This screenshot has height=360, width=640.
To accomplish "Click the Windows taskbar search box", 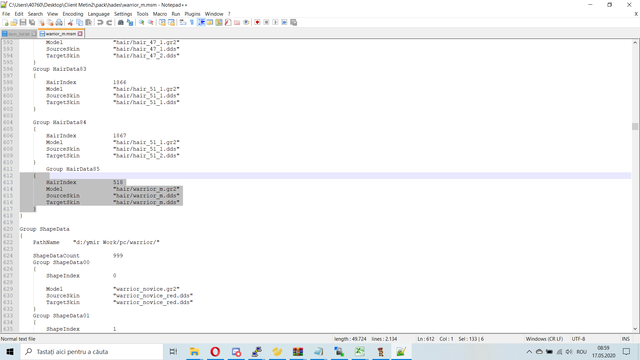I will click(x=91, y=351).
